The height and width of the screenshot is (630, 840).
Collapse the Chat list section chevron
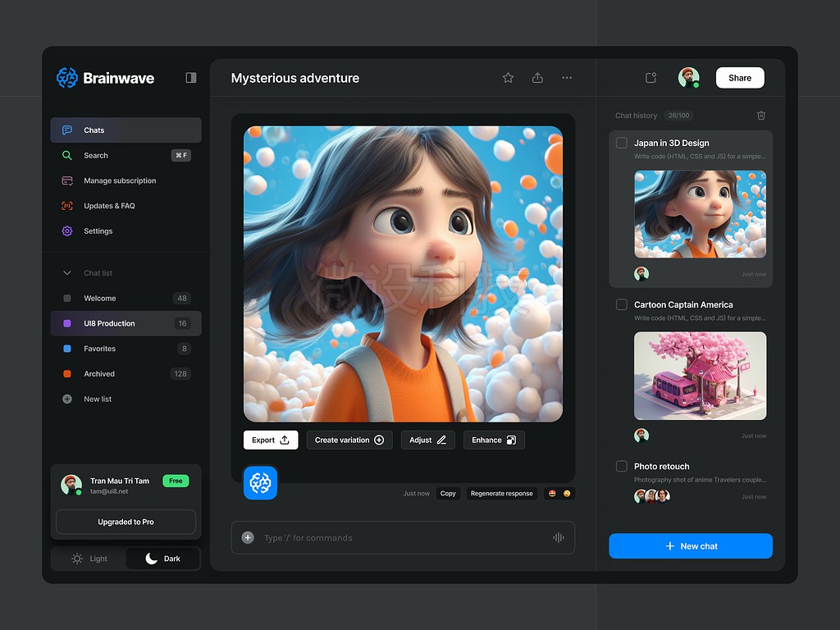pyautogui.click(x=67, y=272)
